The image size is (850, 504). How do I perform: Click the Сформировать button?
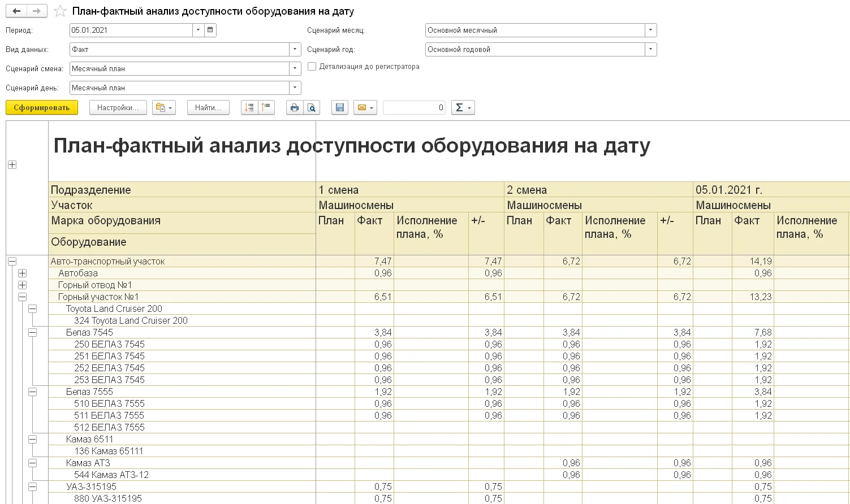click(42, 107)
